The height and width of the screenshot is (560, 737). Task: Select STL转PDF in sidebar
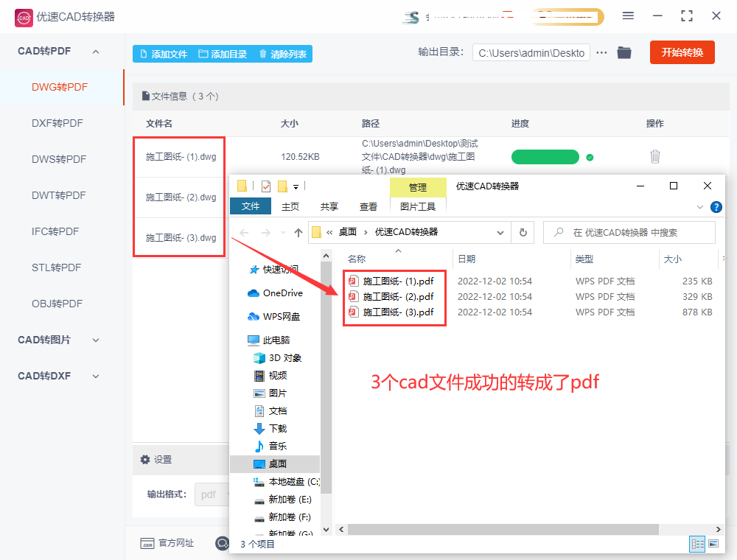pyautogui.click(x=57, y=267)
